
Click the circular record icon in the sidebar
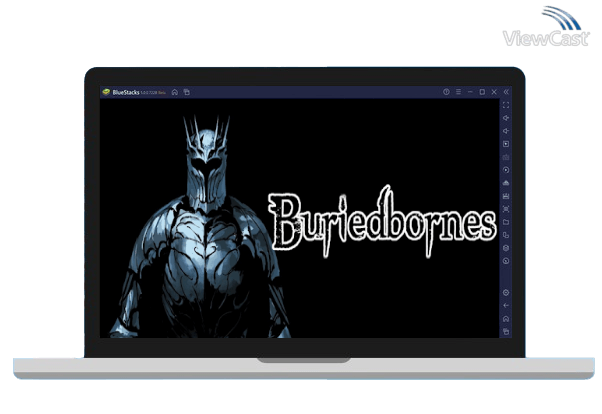506,170
